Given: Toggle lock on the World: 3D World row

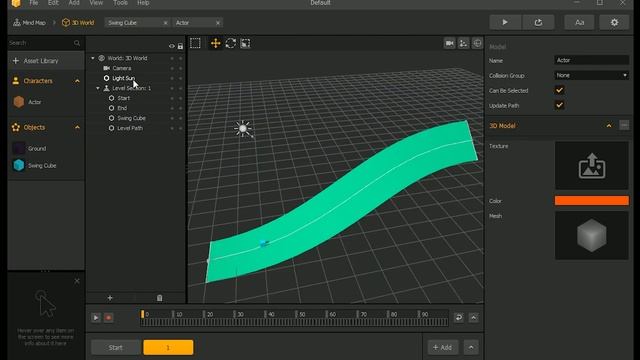Looking at the screenshot, I should tap(180, 58).
